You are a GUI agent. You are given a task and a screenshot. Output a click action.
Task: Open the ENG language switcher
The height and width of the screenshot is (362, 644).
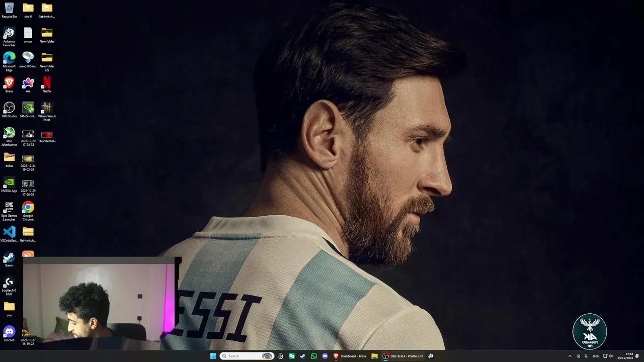click(595, 356)
